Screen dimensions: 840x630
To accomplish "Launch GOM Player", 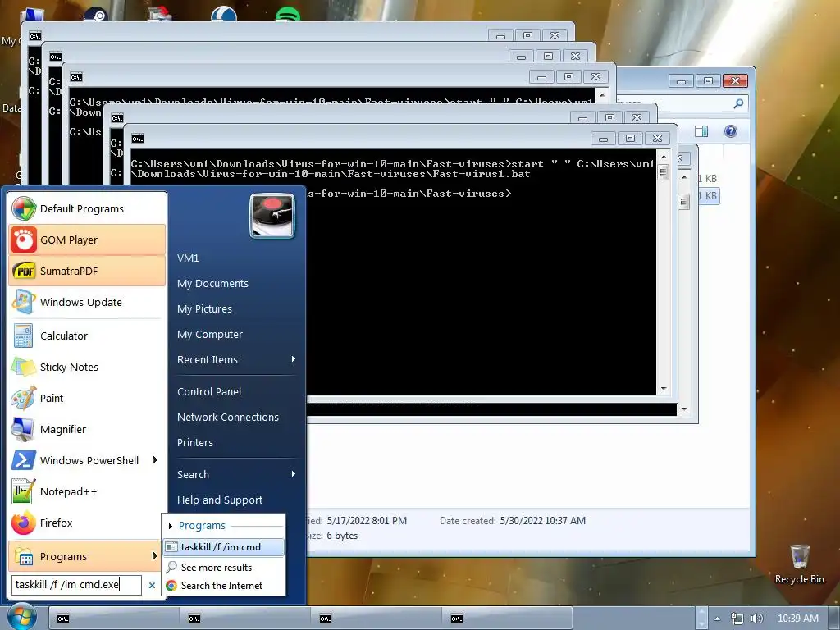I will point(87,240).
